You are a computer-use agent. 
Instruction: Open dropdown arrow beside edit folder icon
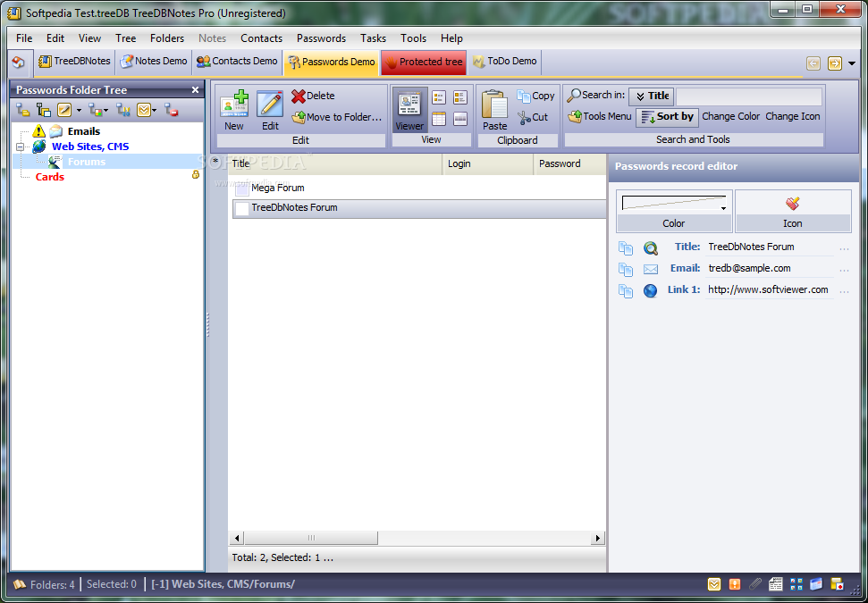[79, 111]
